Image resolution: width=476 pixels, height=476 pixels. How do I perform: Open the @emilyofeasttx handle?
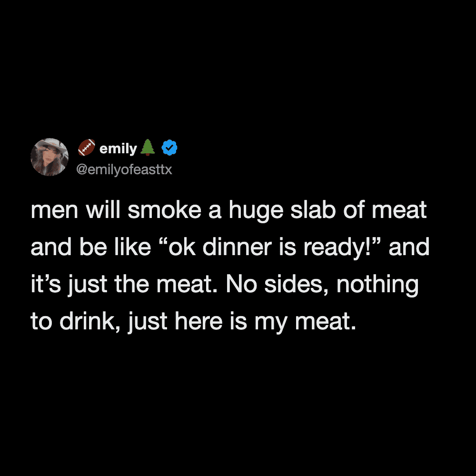pyautogui.click(x=124, y=169)
